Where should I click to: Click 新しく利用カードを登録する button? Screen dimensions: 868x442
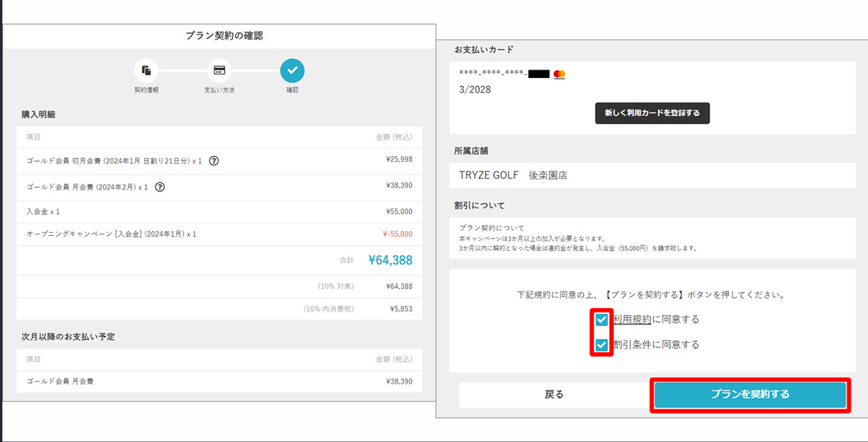coord(652,113)
